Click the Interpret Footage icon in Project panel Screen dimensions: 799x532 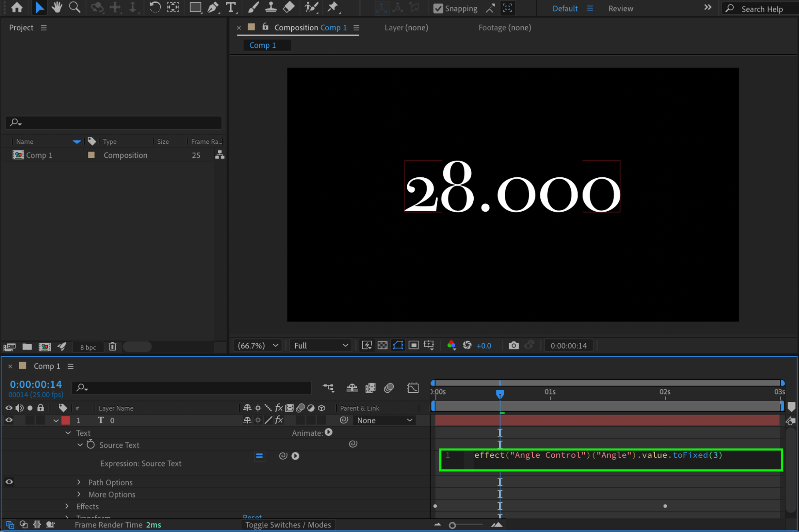[9, 347]
